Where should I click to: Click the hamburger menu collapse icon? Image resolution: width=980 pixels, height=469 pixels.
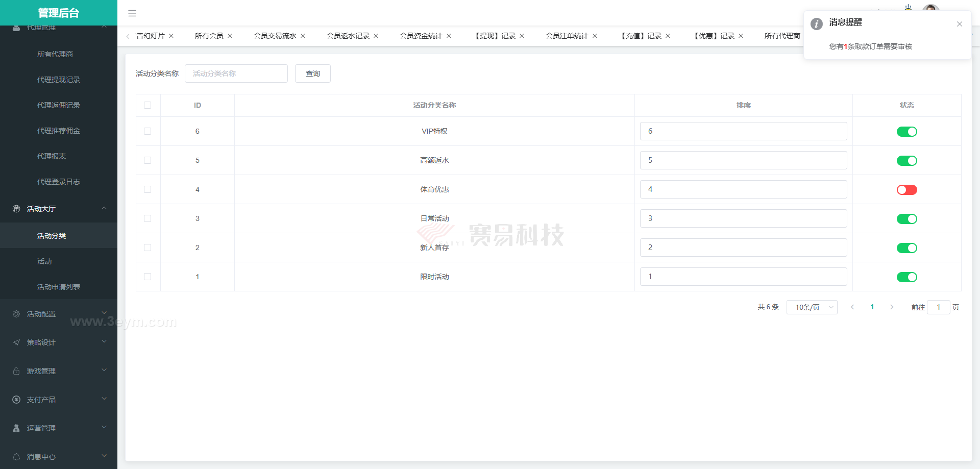pos(132,13)
